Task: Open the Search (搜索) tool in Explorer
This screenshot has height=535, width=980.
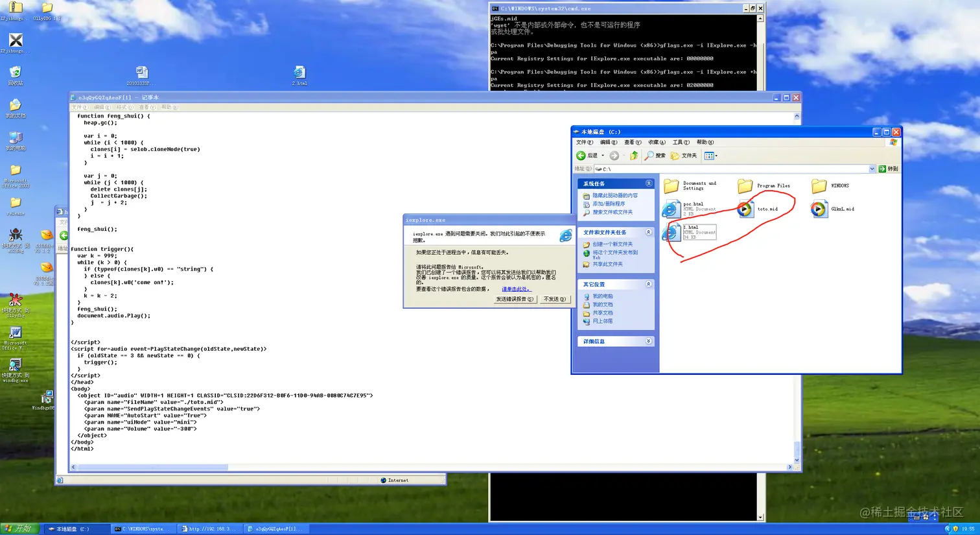Action: pyautogui.click(x=655, y=156)
